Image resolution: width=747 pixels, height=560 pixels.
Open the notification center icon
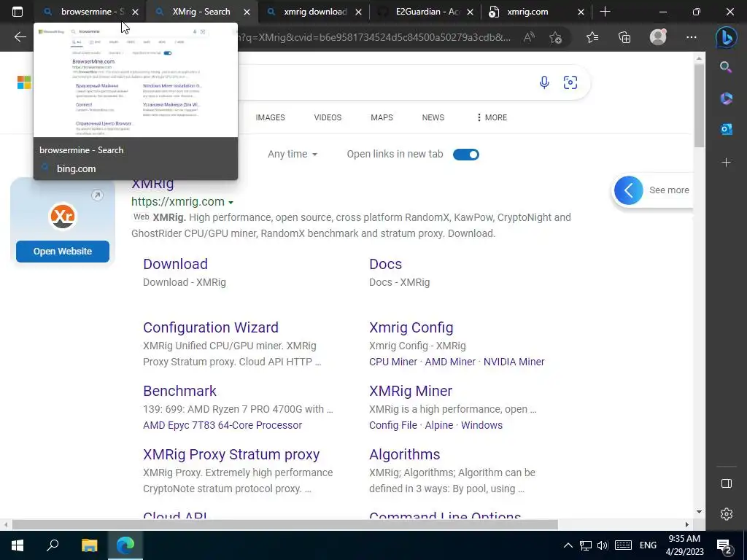click(724, 546)
